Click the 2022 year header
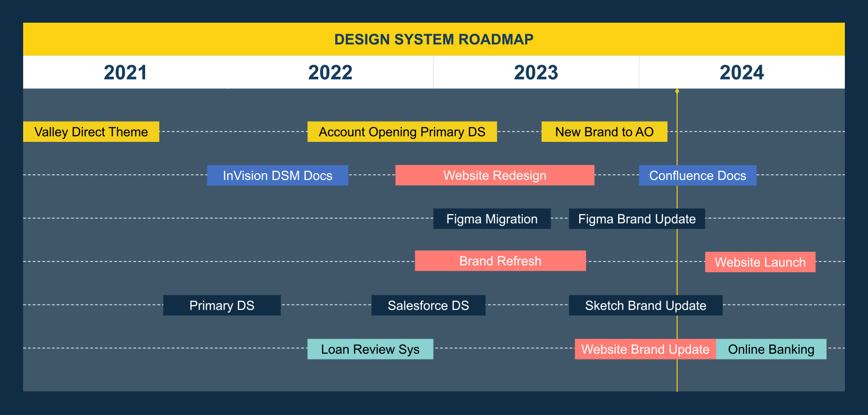868x415 pixels. click(330, 72)
